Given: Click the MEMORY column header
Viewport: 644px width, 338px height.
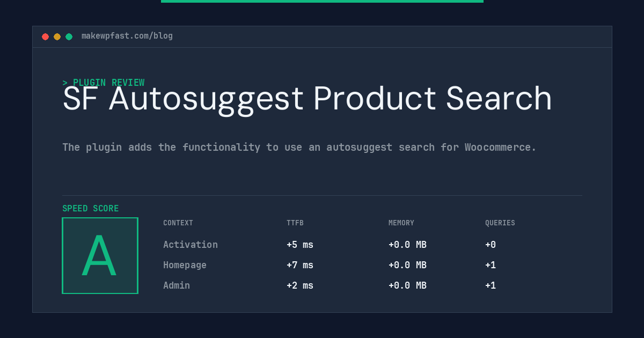Looking at the screenshot, I should [x=401, y=223].
